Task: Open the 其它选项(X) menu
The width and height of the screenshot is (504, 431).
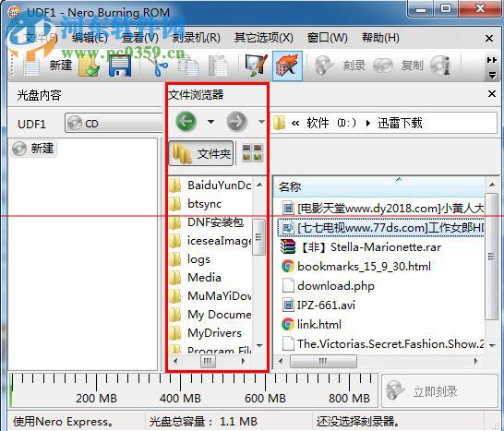Action: point(264,38)
